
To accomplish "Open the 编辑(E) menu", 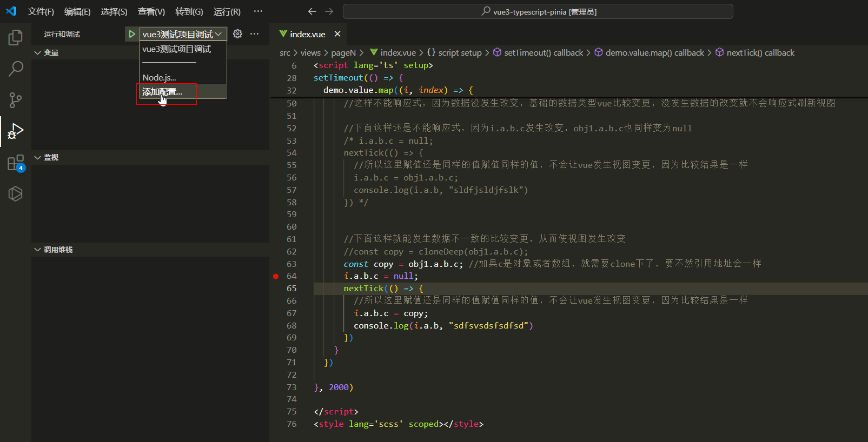I will [77, 11].
